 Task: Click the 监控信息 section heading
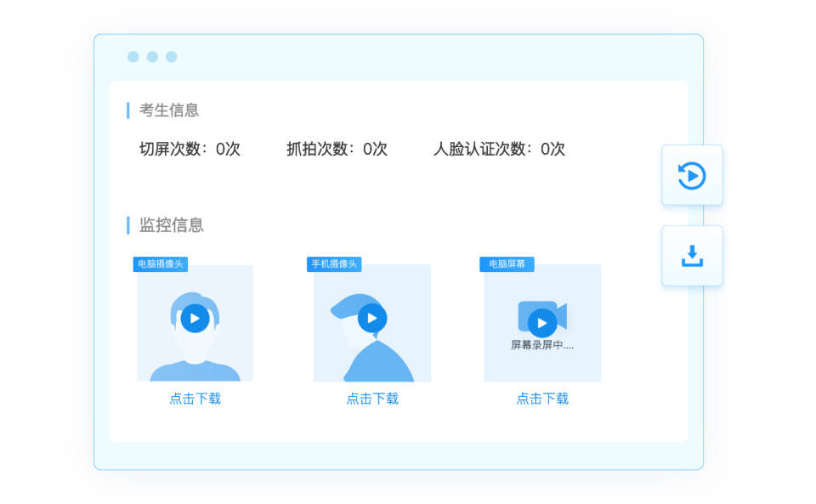point(171,225)
